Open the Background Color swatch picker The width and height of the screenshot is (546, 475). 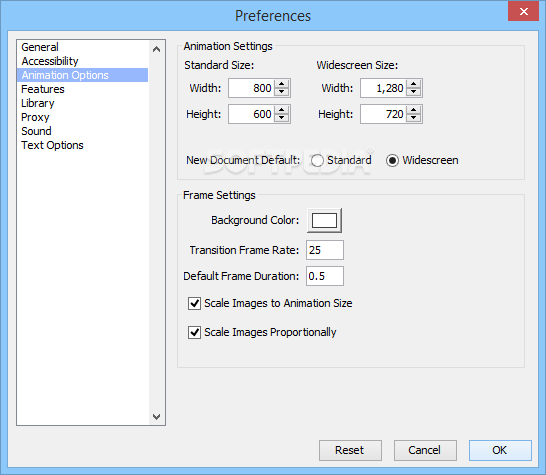(x=324, y=220)
